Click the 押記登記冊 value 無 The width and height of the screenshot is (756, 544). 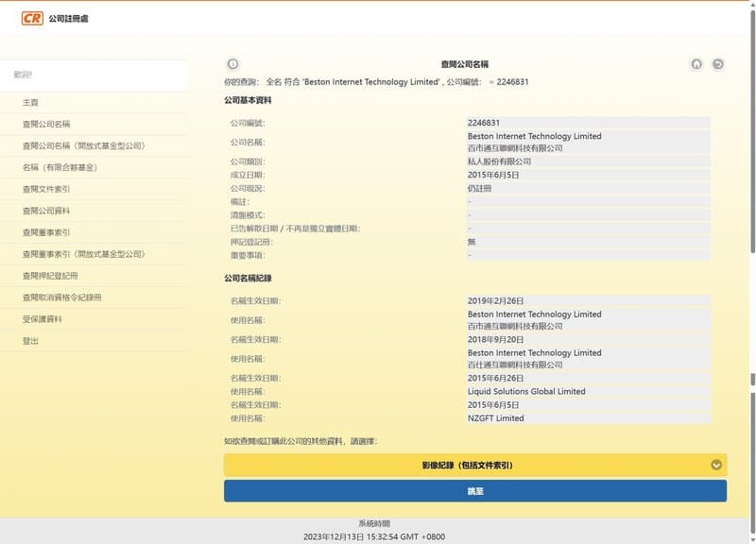(x=588, y=242)
